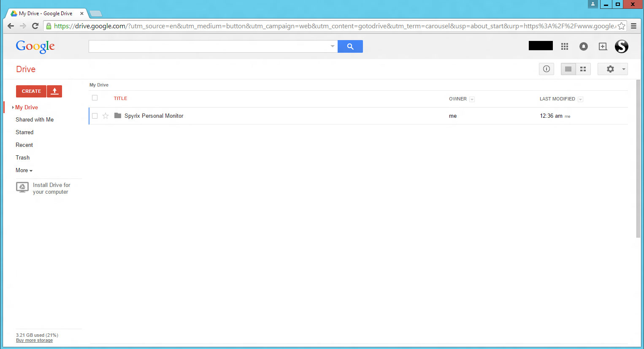
Task: Show Recent files
Action: pyautogui.click(x=24, y=145)
